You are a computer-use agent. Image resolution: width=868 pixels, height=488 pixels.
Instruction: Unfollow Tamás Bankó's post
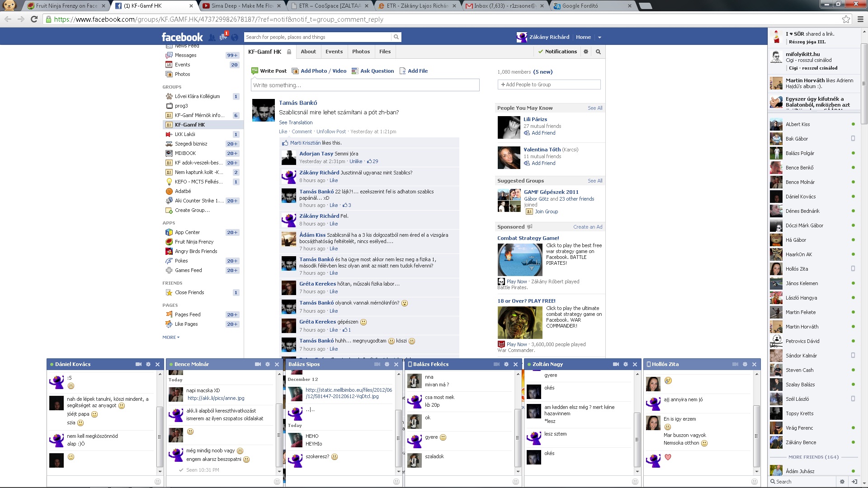[x=331, y=131]
